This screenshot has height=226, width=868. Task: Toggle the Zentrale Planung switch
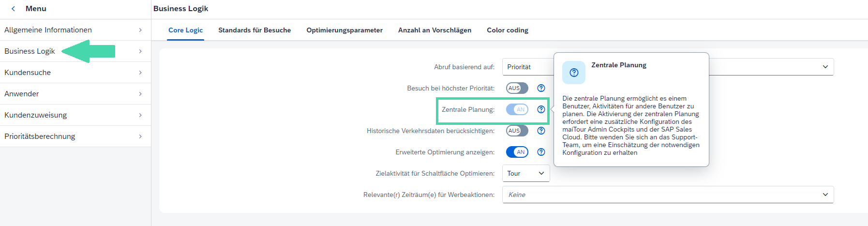(x=517, y=109)
